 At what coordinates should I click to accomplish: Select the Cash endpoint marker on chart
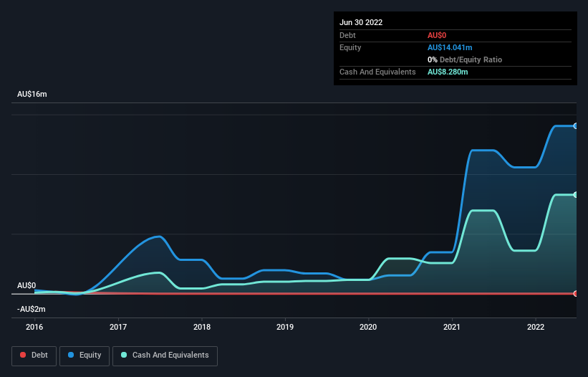click(x=576, y=195)
